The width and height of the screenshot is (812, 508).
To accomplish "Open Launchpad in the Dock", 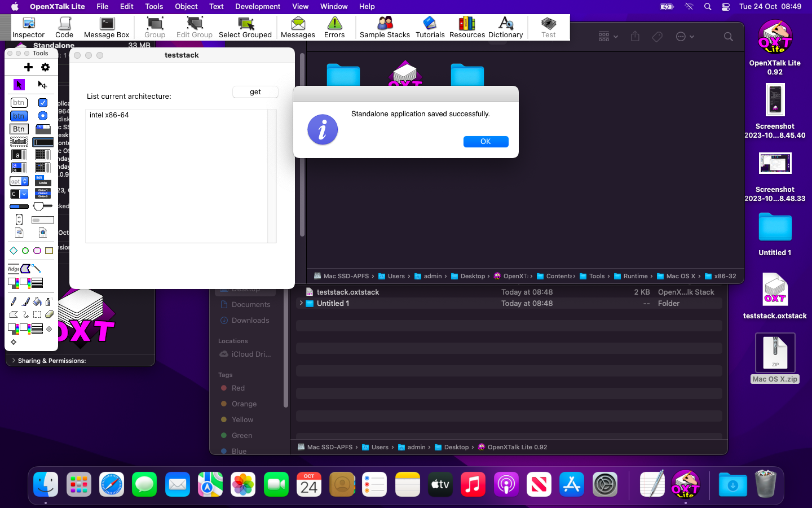I will [79, 484].
